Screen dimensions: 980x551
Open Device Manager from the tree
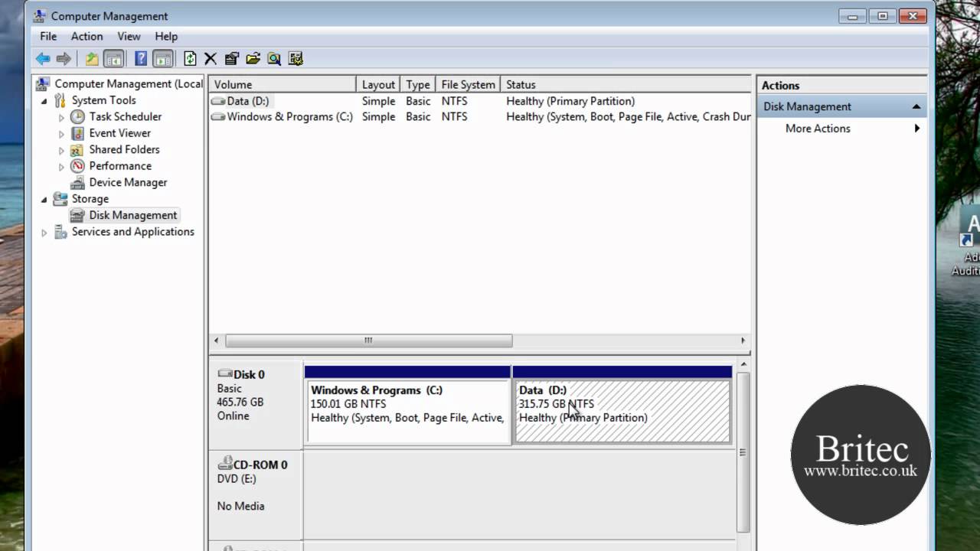click(x=128, y=182)
